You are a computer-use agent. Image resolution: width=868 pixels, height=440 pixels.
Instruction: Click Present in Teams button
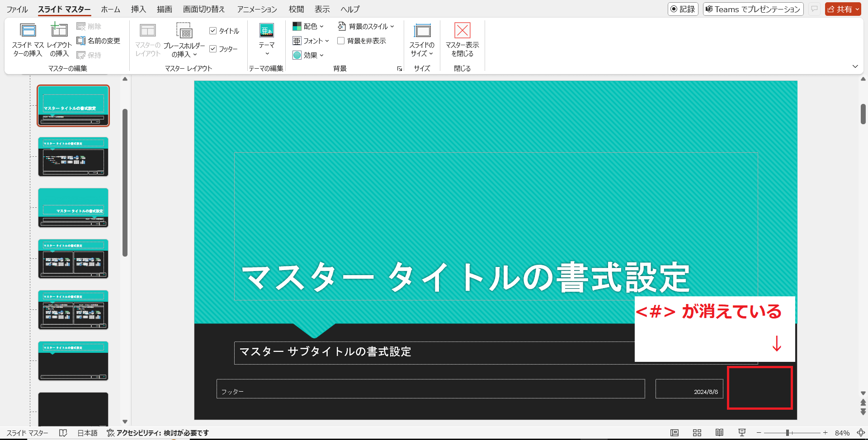[x=753, y=9]
